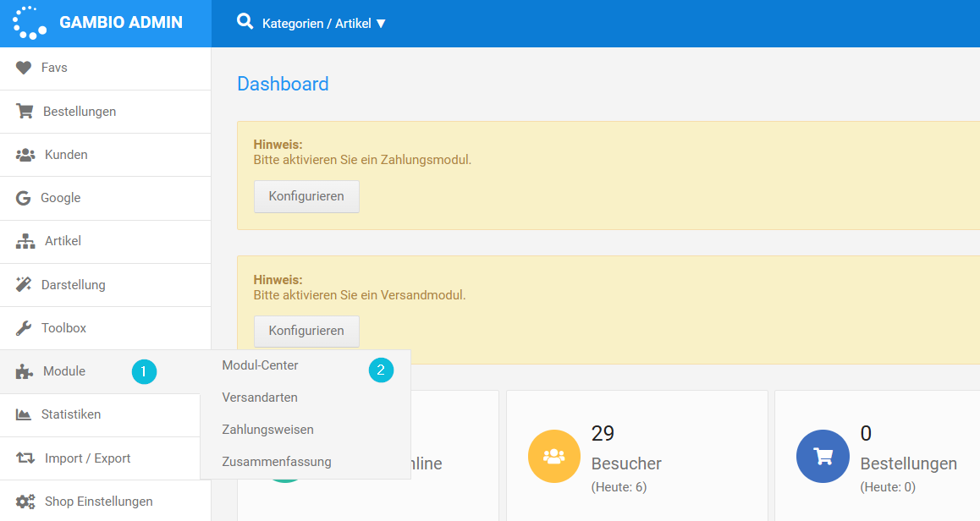
Task: Select Zusammenfassung in the submenu
Action: coord(276,462)
